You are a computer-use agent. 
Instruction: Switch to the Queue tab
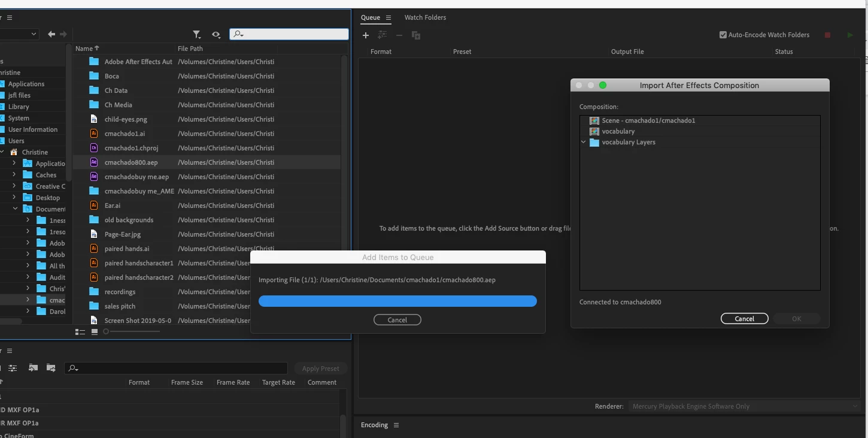tap(371, 18)
